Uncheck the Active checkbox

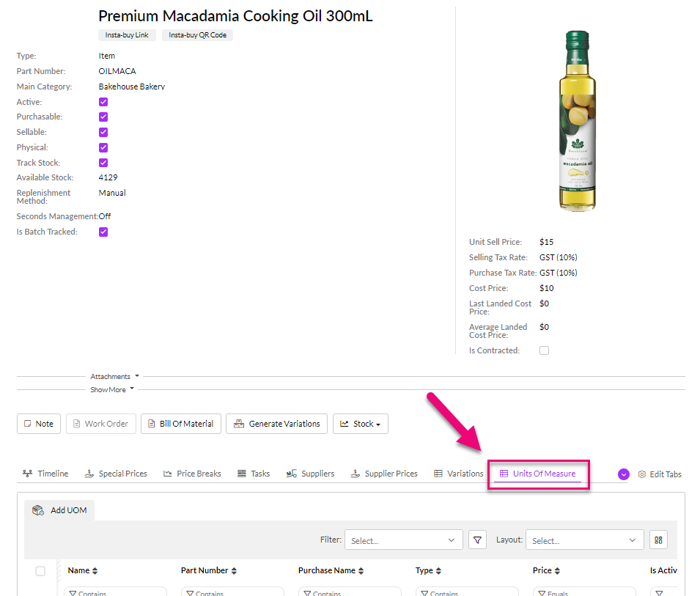click(x=103, y=102)
